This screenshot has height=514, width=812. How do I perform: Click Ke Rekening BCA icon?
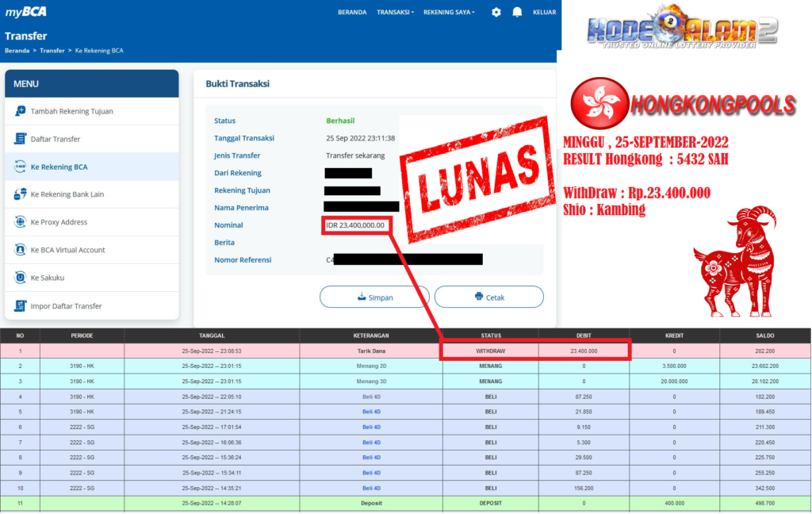(20, 167)
